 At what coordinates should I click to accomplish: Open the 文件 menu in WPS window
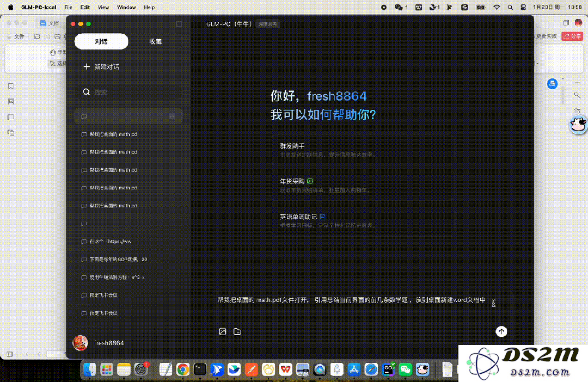click(16, 36)
